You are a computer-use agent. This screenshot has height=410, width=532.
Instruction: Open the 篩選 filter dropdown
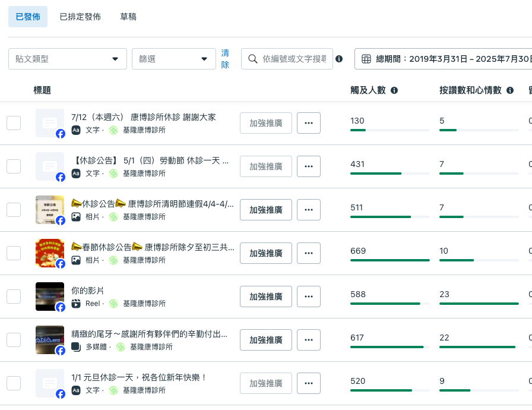[173, 59]
